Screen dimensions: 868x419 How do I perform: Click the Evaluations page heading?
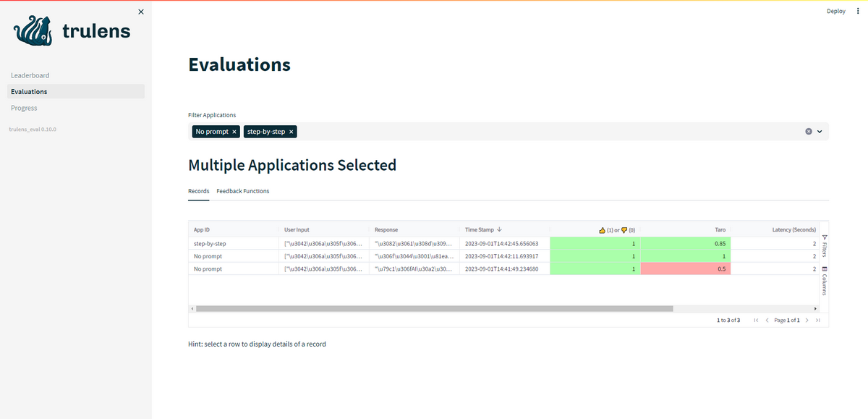239,64
